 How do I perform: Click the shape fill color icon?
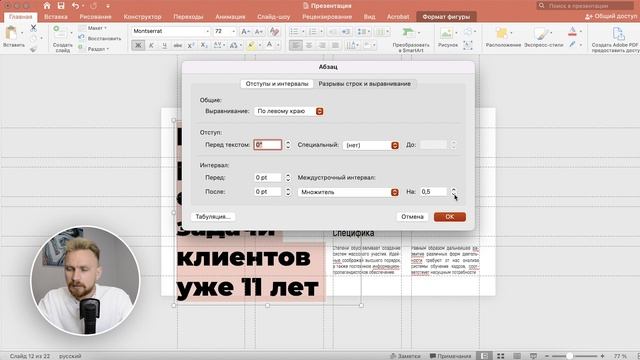[573, 31]
